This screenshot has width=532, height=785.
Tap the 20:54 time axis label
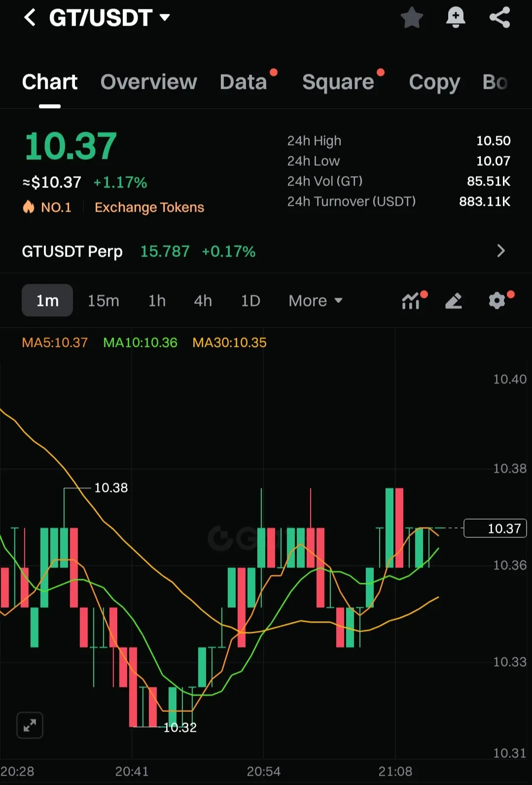tap(263, 771)
